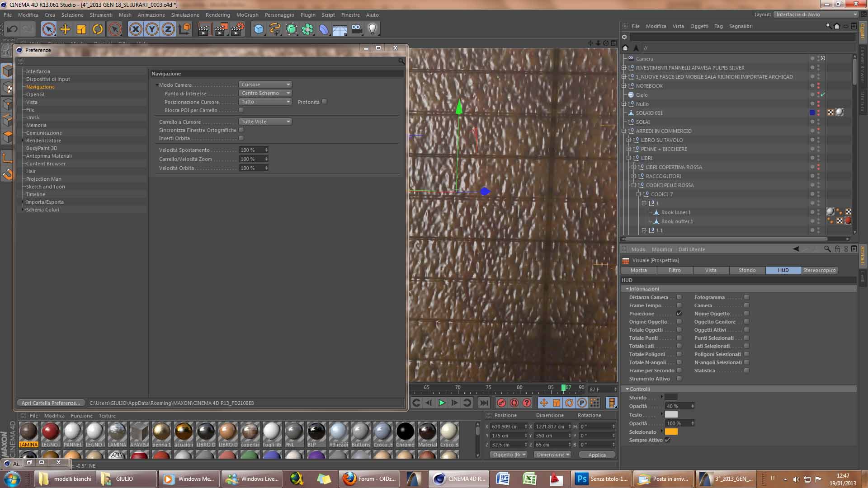
Task: Expand the NOTEBOOK object tree node
Action: coord(624,86)
